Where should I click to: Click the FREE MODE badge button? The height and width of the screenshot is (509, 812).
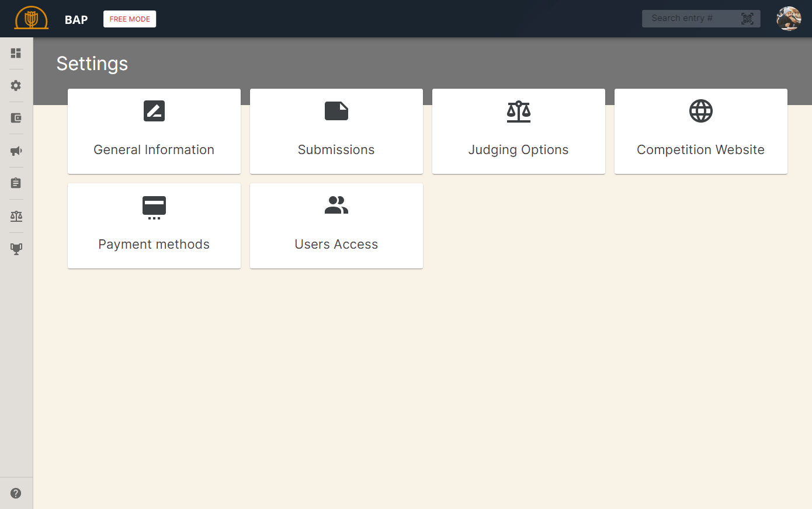click(130, 19)
